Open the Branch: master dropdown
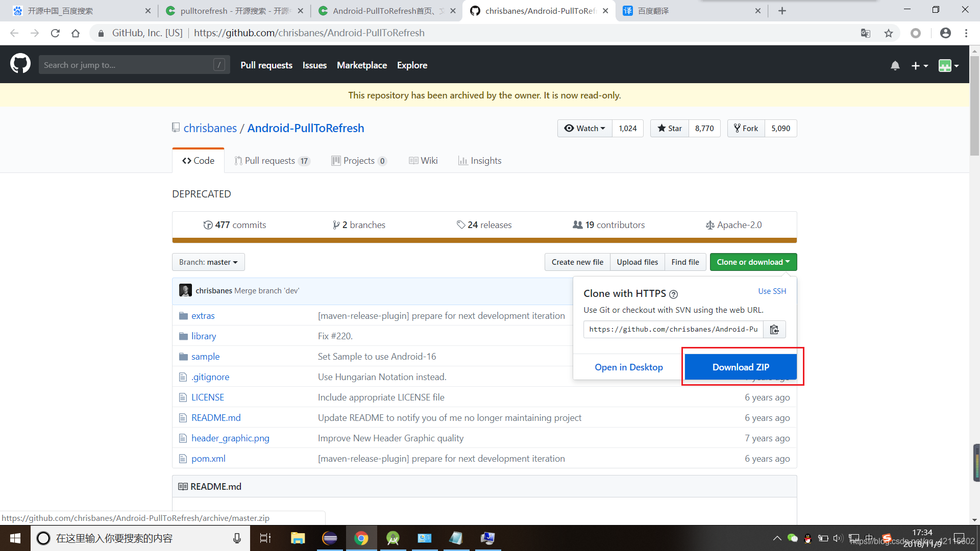Screen dimensions: 980x551 (x=208, y=262)
